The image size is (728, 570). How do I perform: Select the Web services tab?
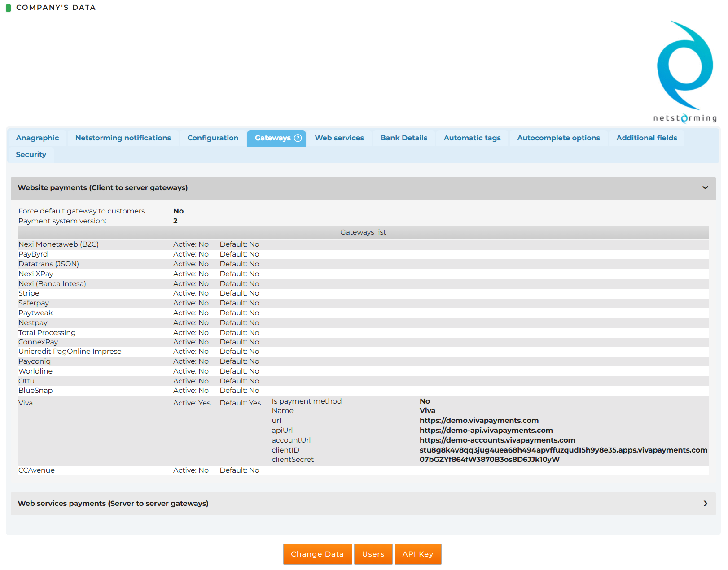[339, 138]
